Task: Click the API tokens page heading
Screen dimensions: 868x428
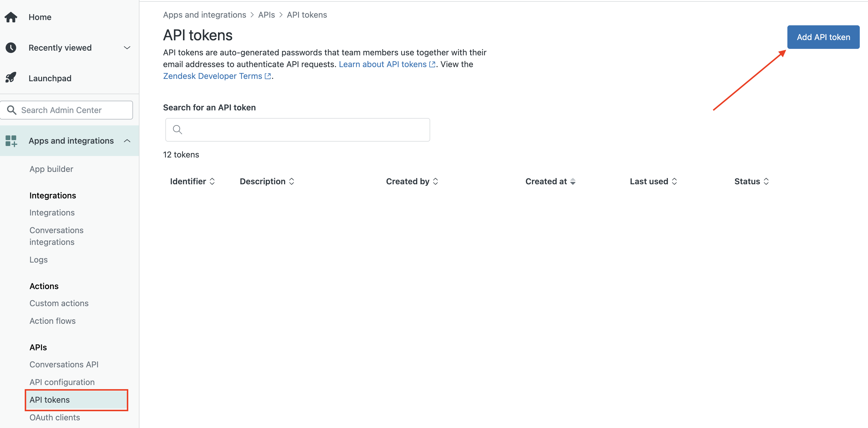Action: [197, 35]
